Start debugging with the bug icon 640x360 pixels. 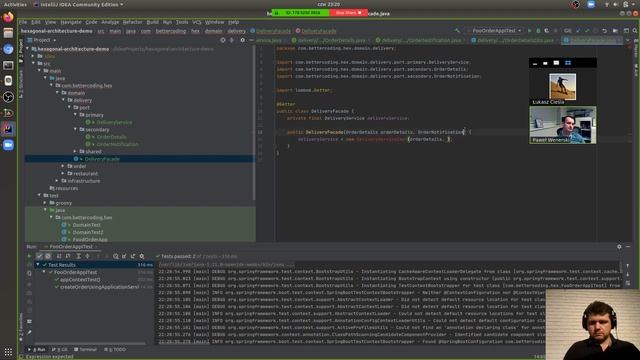click(x=538, y=31)
